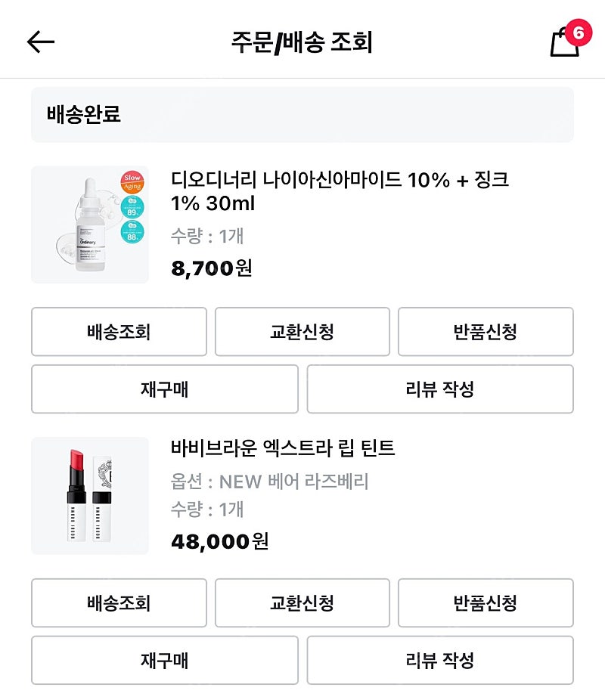The image size is (605, 700).
Task: Select the 배송완료 status header
Action: (x=302, y=115)
